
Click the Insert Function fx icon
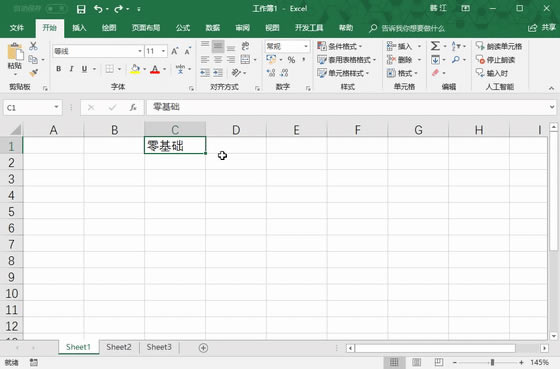click(x=133, y=107)
